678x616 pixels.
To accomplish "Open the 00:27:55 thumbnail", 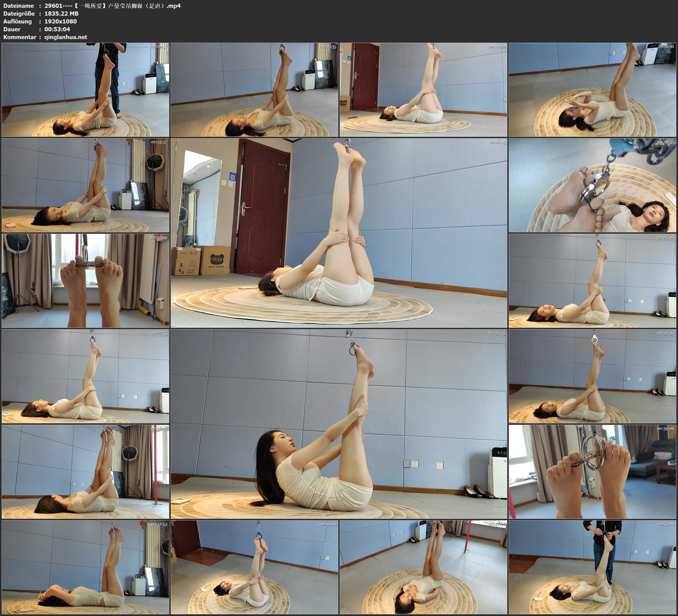I will [x=85, y=376].
